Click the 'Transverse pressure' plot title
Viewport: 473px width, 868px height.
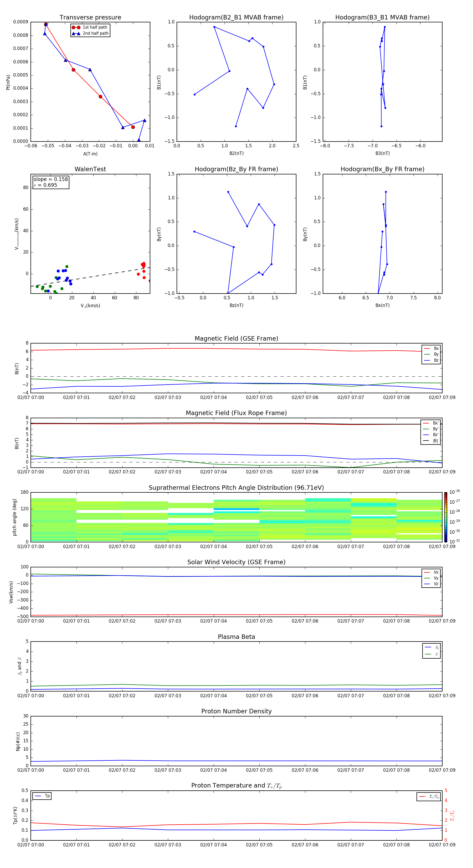click(x=90, y=17)
